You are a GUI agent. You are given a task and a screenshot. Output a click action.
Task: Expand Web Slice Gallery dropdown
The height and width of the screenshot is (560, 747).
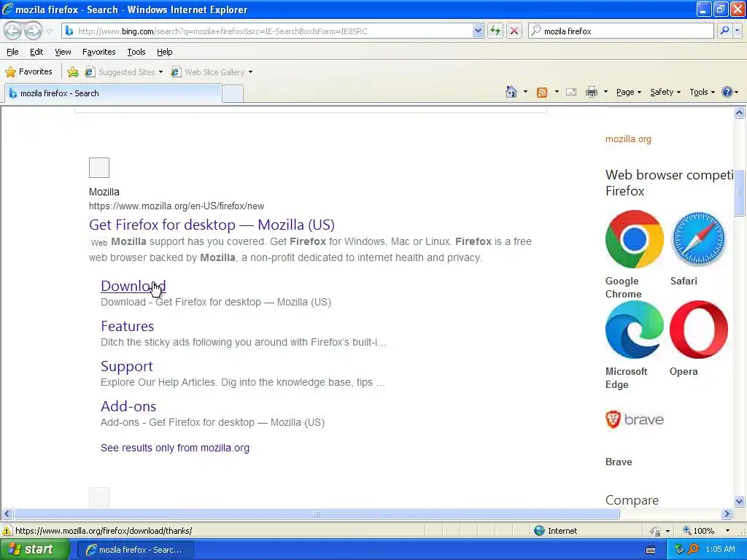click(251, 72)
